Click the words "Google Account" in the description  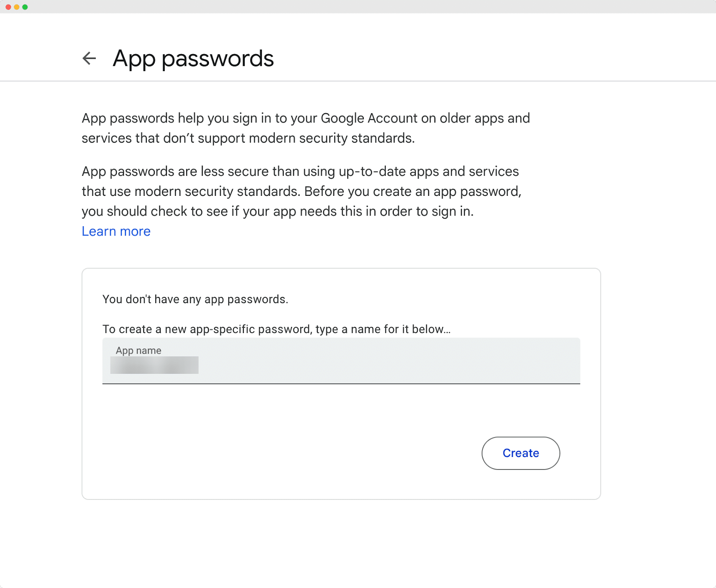(369, 118)
